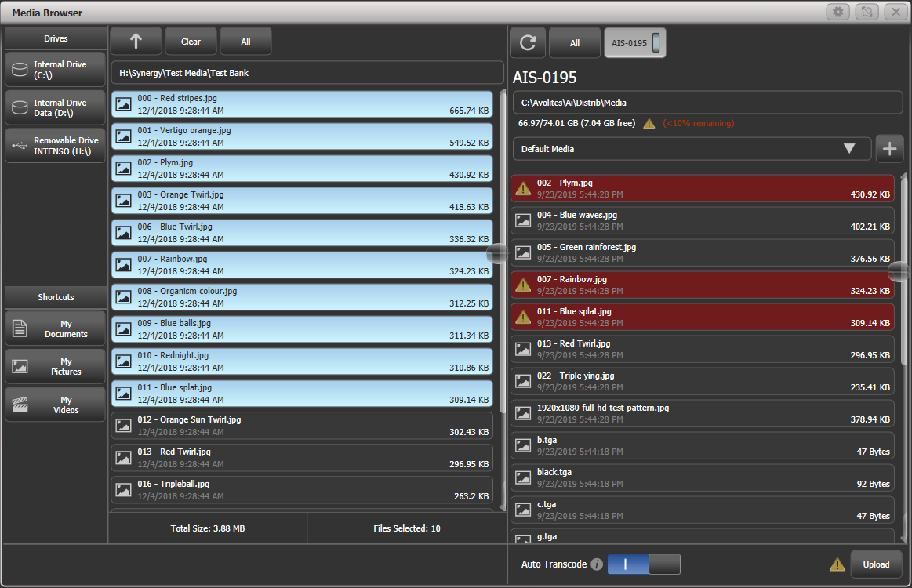The height and width of the screenshot is (588, 912).
Task: Click the low disk space warning icon
Action: tap(649, 123)
